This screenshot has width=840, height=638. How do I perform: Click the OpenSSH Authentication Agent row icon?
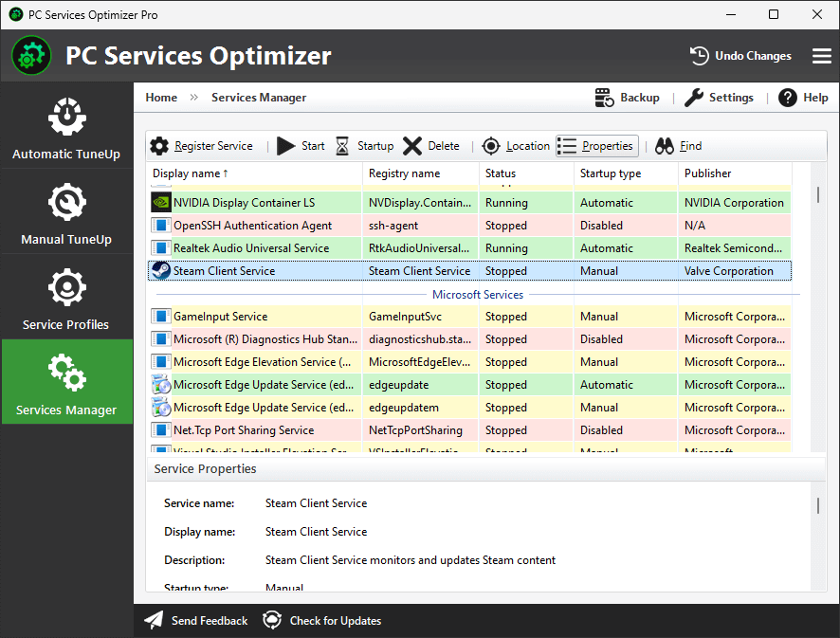pos(161,226)
